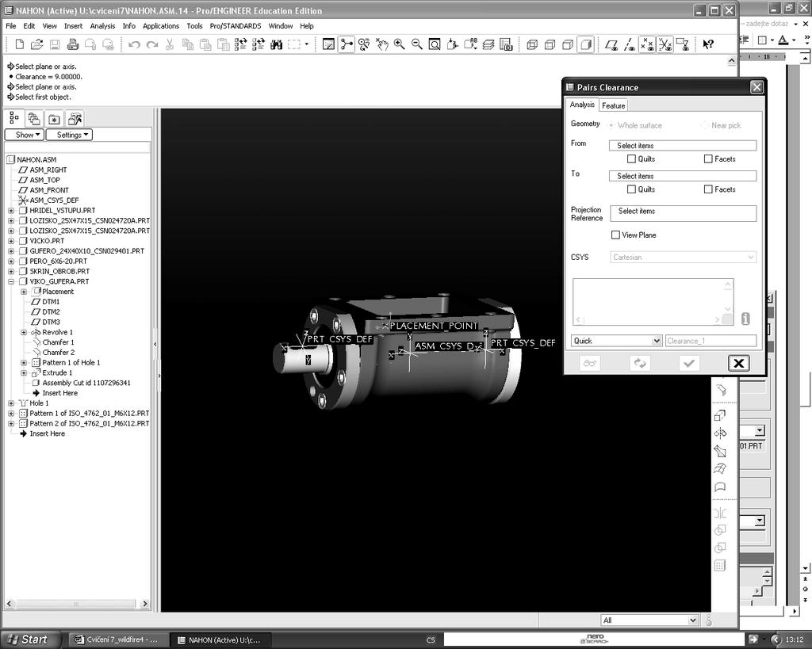
Task: Click the Clearance_1 name field
Action: [x=710, y=341]
